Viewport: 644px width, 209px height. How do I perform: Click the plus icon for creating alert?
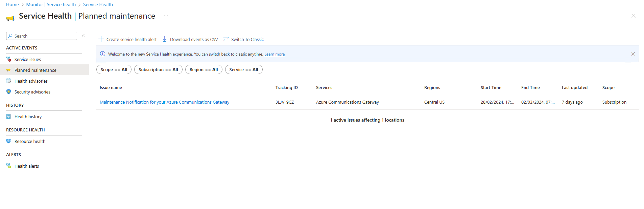coord(101,39)
